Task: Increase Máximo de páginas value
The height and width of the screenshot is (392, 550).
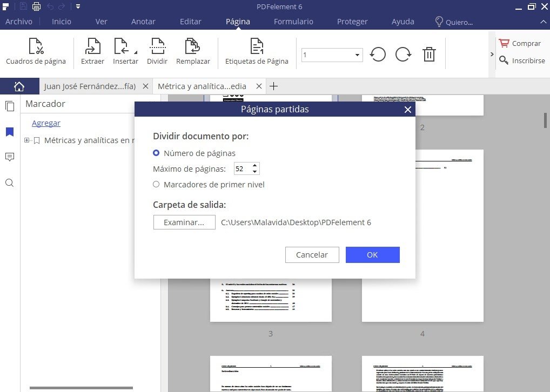Action: [255, 166]
